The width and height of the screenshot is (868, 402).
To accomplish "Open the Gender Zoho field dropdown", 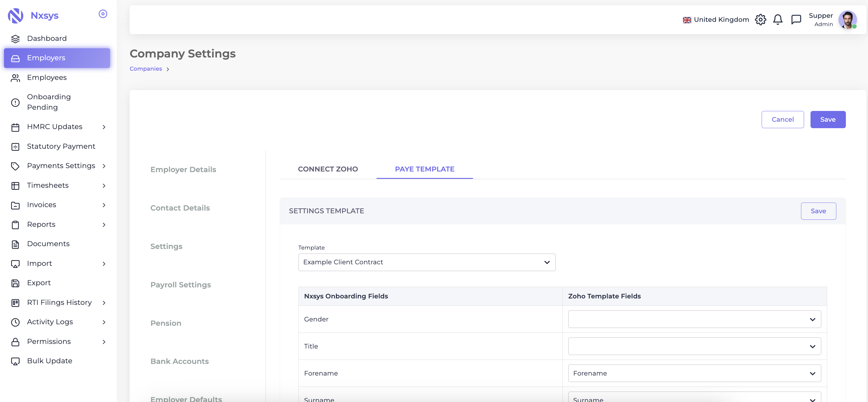I will tap(694, 319).
